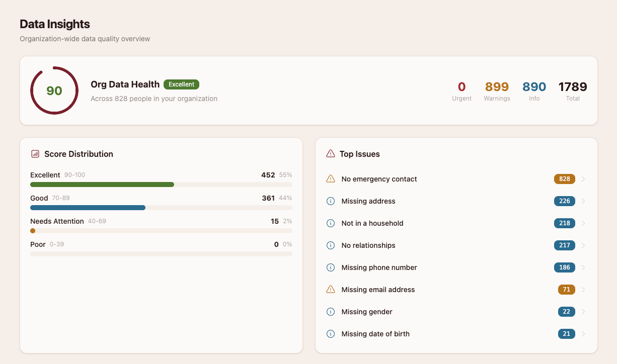Click warning icon beside Missing email address

pos(331,290)
